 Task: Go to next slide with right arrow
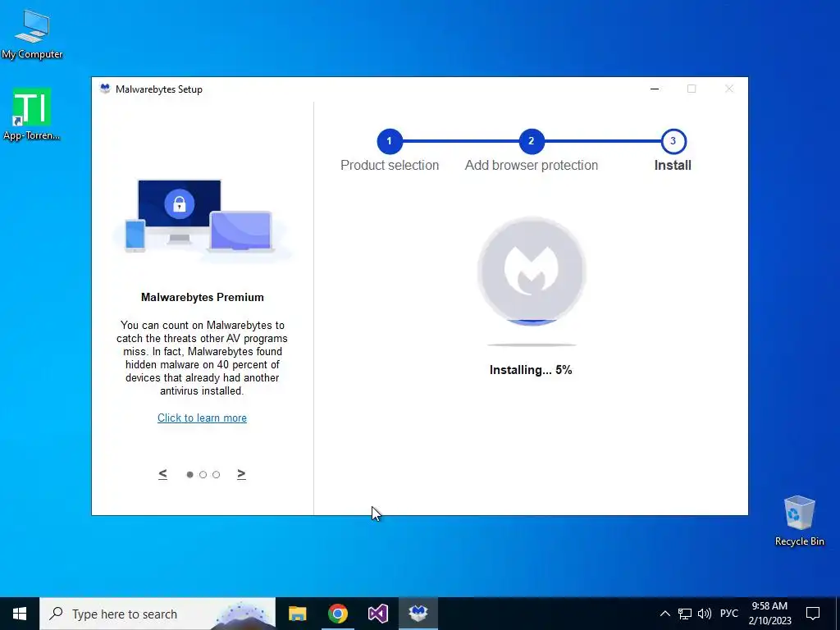[x=242, y=474]
